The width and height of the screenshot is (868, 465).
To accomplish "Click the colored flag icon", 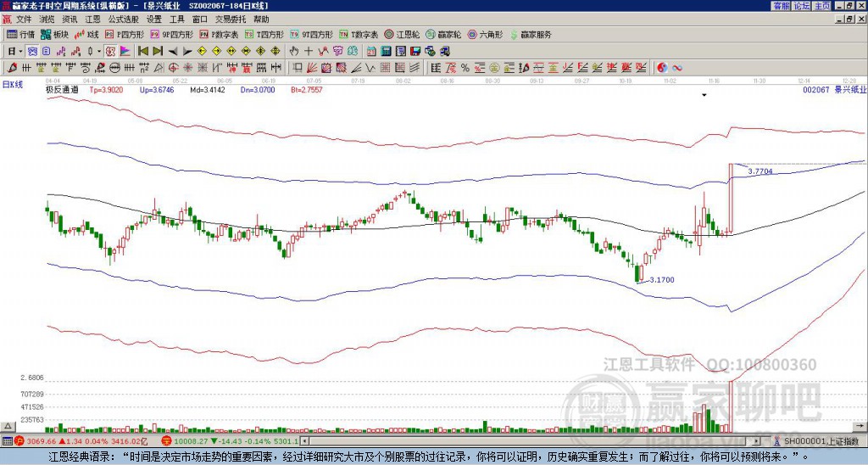I will 125,52.
